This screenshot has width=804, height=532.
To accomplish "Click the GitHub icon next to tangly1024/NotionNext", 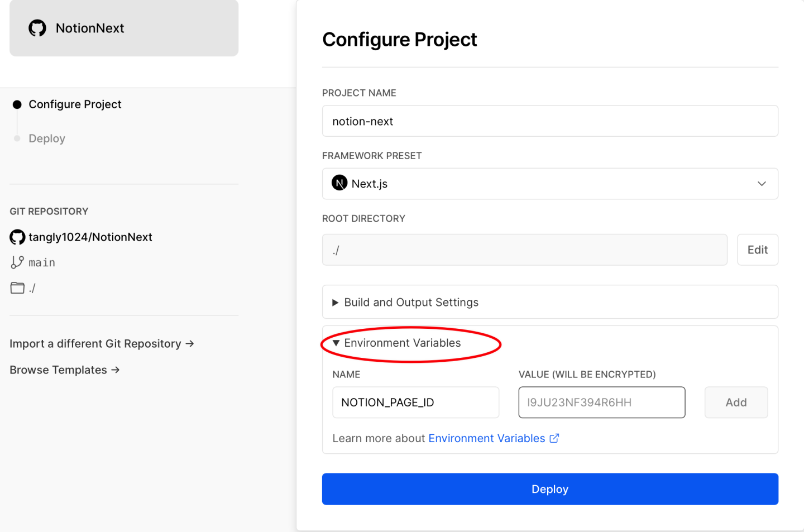I will click(17, 237).
